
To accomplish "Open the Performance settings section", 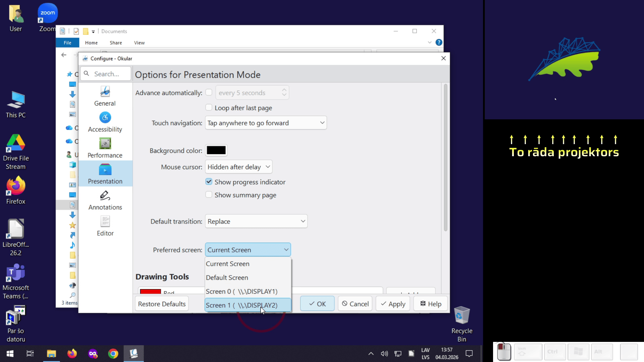I will coord(105,148).
